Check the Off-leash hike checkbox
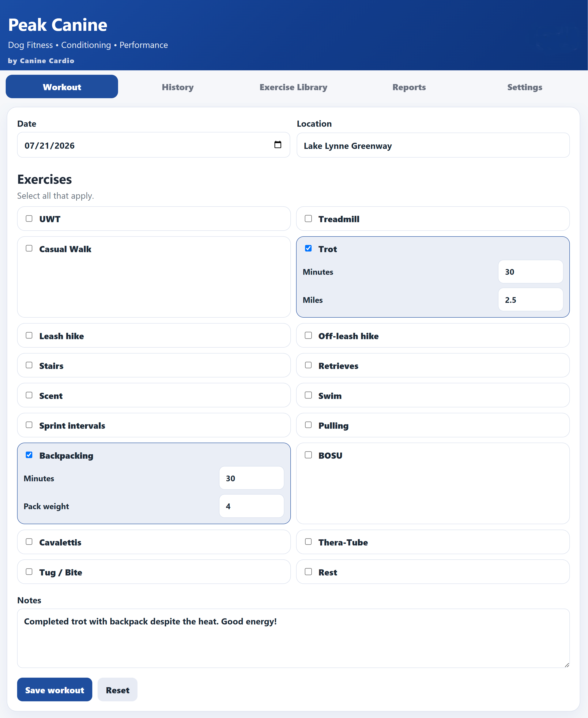Viewport: 588px width, 718px height. pyautogui.click(x=308, y=335)
